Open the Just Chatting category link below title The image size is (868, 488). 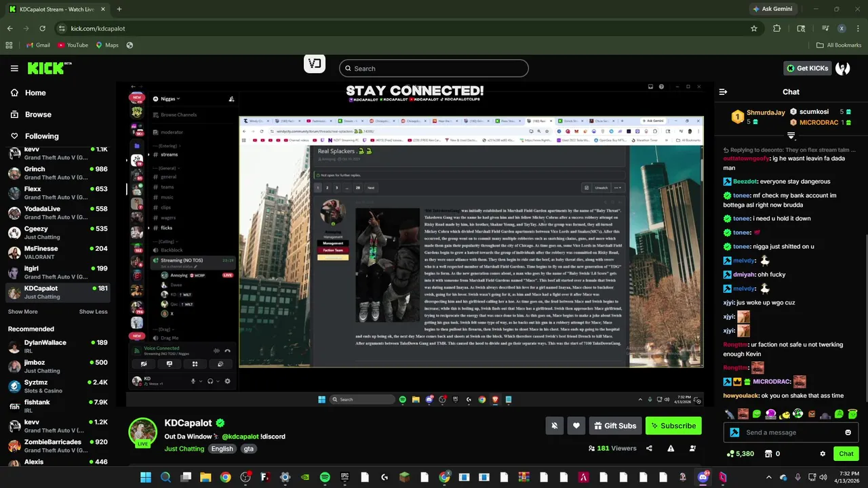tap(183, 449)
